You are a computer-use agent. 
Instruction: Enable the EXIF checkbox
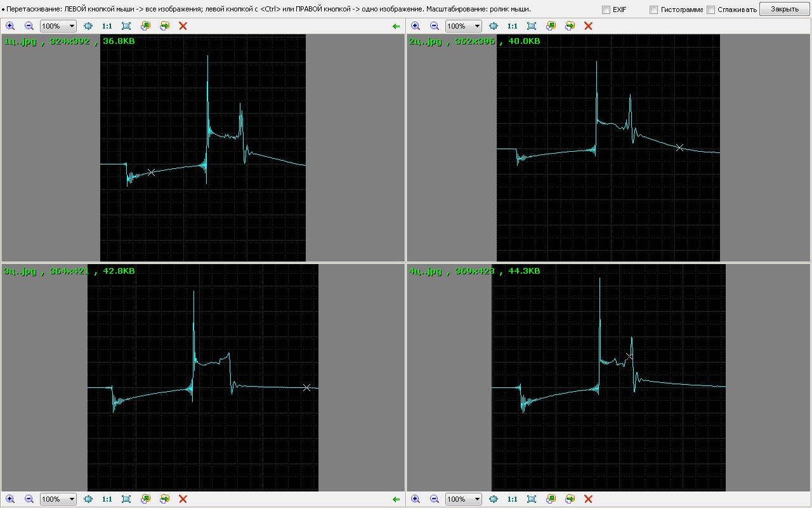point(606,10)
